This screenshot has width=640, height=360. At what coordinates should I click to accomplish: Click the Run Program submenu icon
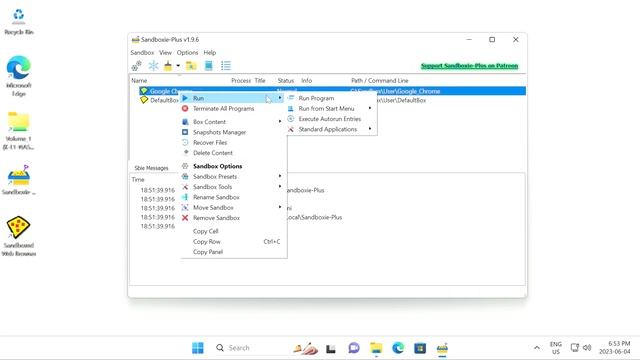pyautogui.click(x=291, y=98)
